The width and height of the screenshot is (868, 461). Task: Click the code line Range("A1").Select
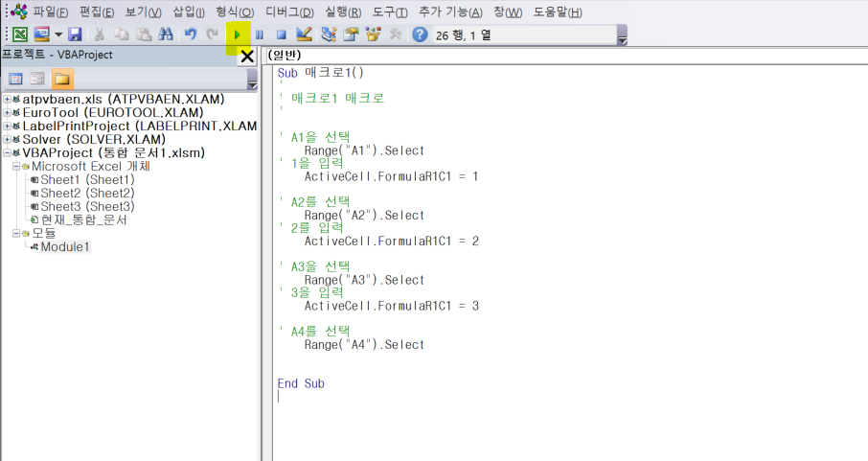pyautogui.click(x=364, y=150)
